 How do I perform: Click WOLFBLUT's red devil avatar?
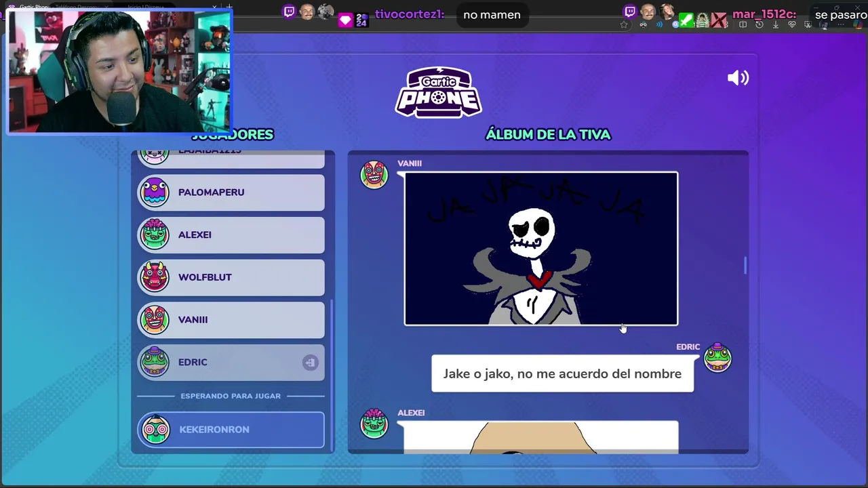point(155,277)
